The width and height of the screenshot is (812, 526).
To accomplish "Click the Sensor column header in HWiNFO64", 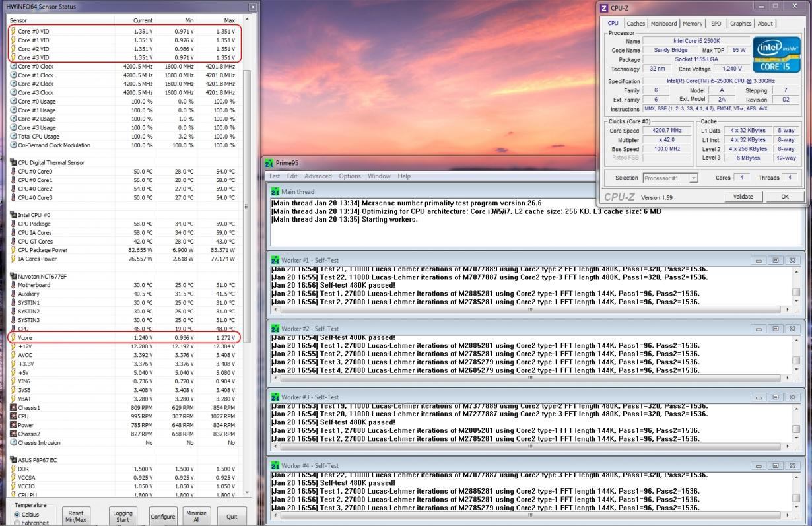I will click(x=19, y=20).
